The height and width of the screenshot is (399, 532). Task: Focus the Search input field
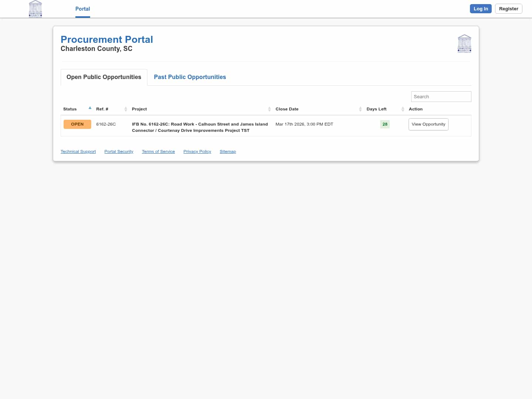coord(441,96)
